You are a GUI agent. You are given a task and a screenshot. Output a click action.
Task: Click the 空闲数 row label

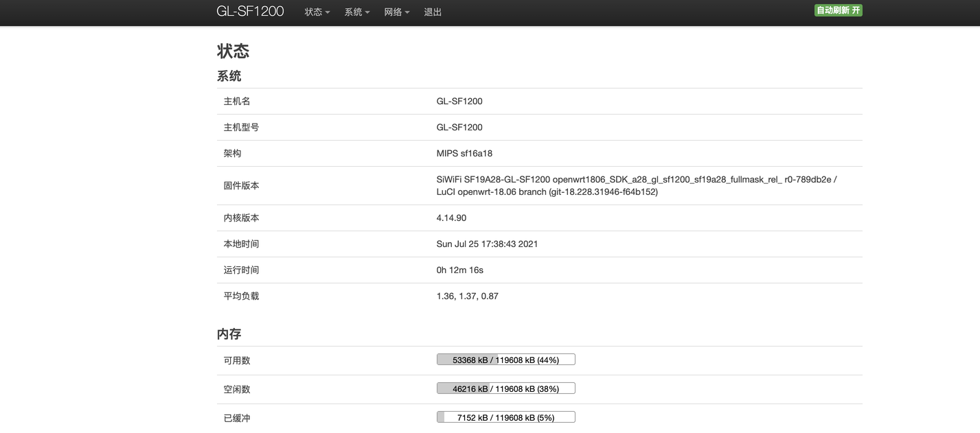(x=237, y=389)
